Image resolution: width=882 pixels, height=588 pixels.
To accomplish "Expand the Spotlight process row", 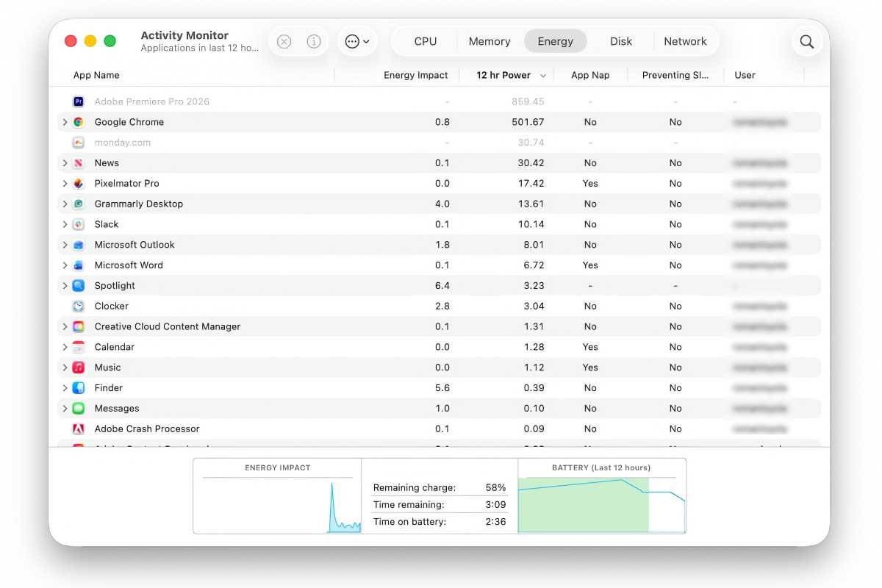I will tap(65, 286).
